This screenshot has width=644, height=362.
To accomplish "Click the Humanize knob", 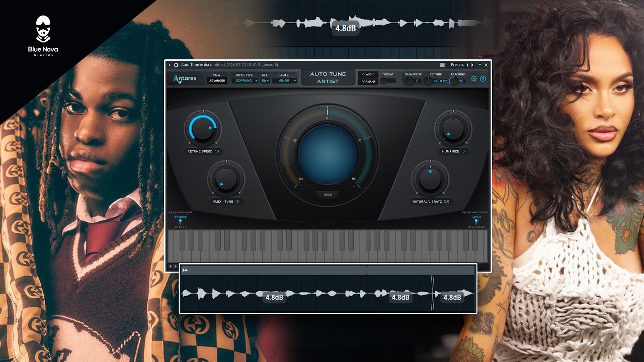I will [453, 128].
